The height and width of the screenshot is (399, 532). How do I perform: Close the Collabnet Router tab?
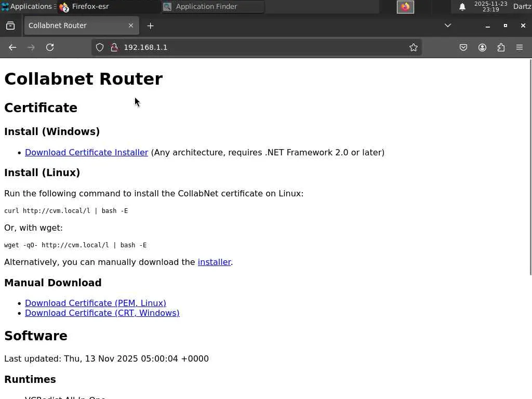pyautogui.click(x=130, y=25)
